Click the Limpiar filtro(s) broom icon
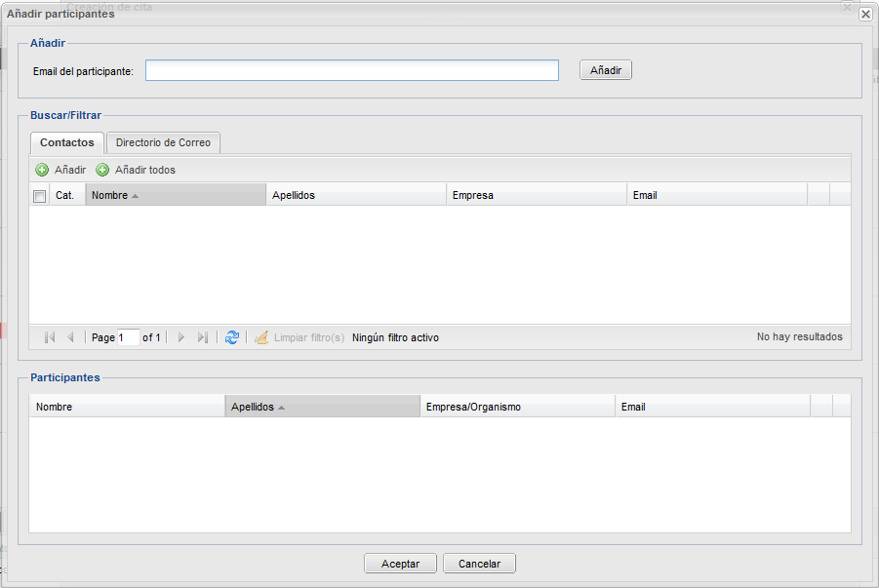The image size is (879, 588). click(261, 337)
